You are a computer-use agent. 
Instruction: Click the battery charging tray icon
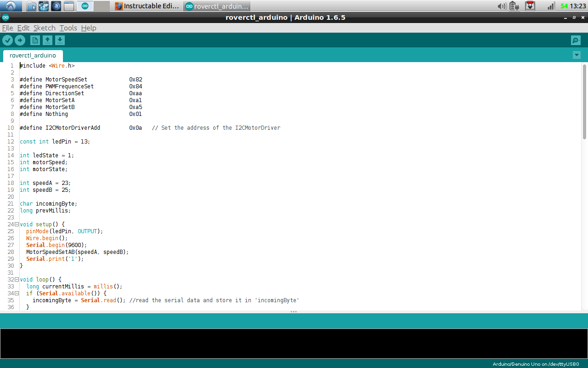coord(514,6)
